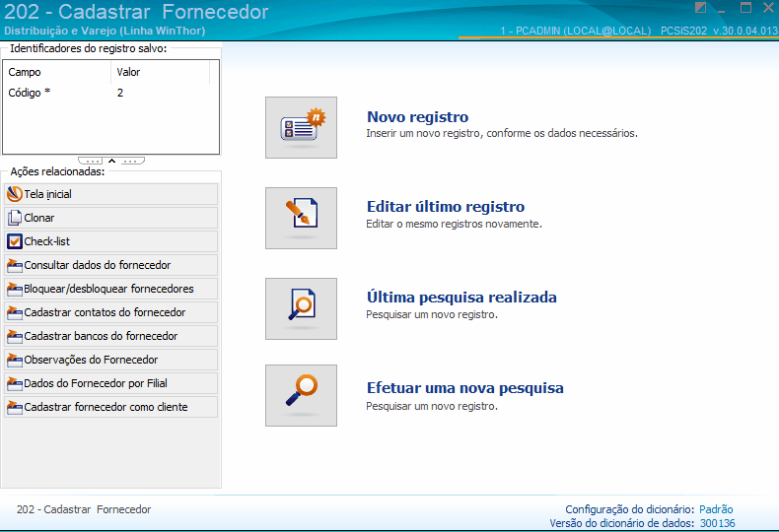The width and height of the screenshot is (779, 532).
Task: Open Dados do Fornecedor por Filial
Action: [x=111, y=383]
